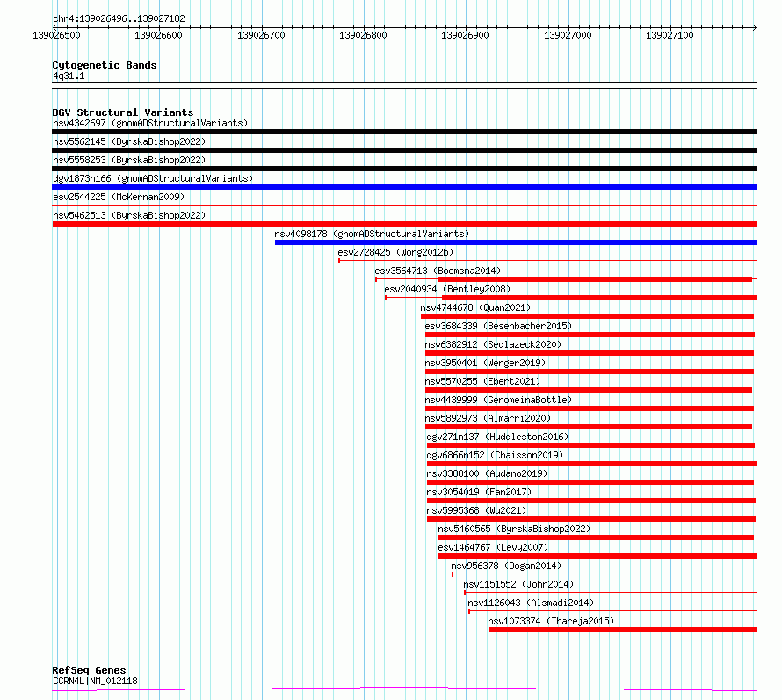Open nsv5570255 (Ebert2021) variant
This screenshot has width=782, height=700.
[482, 381]
